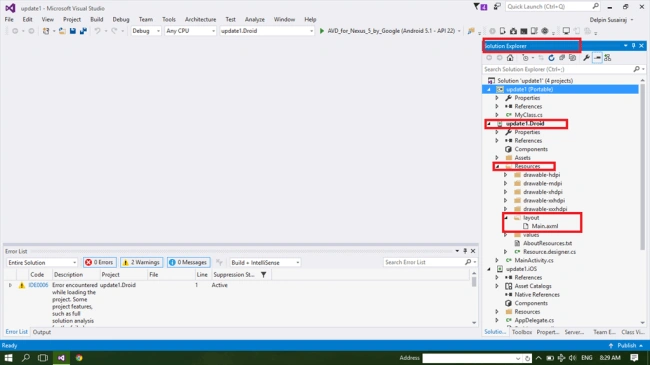Select AboutResources.txt file

pos(547,243)
